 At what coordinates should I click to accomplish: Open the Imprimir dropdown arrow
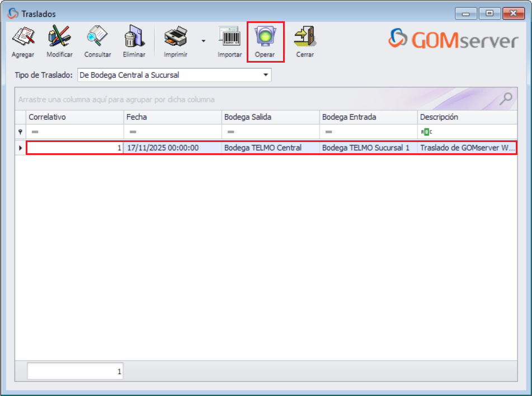tap(203, 42)
